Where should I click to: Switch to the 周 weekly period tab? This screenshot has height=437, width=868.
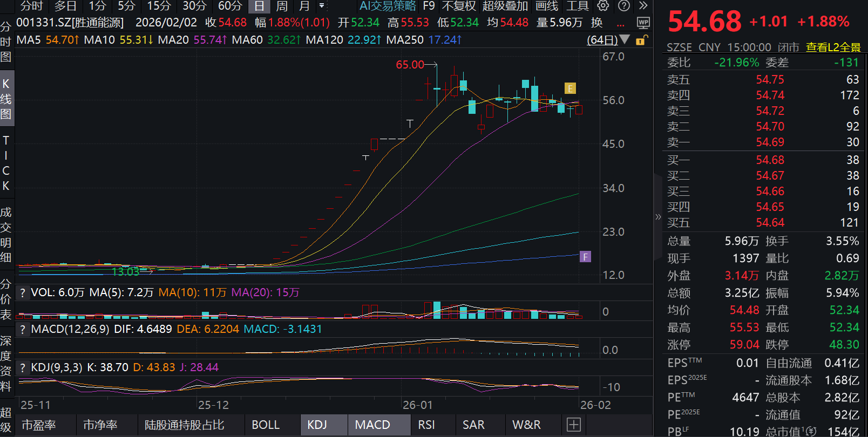(282, 6)
